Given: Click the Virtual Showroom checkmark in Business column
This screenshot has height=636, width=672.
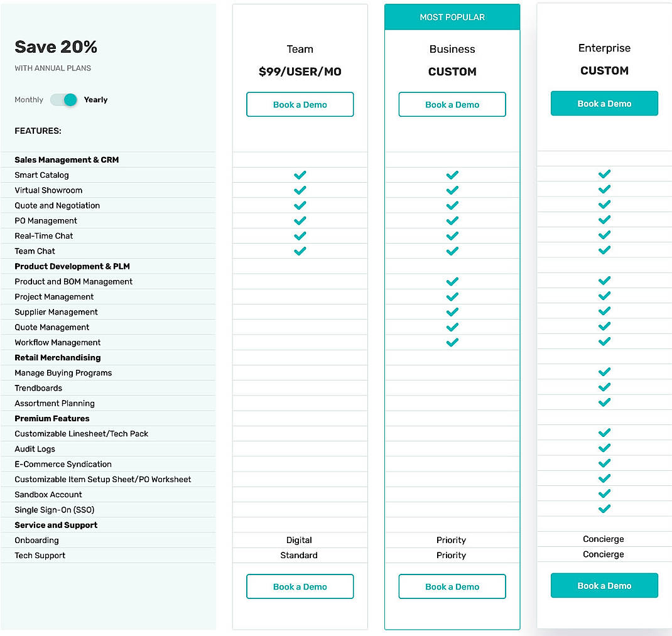Looking at the screenshot, I should coord(452,190).
